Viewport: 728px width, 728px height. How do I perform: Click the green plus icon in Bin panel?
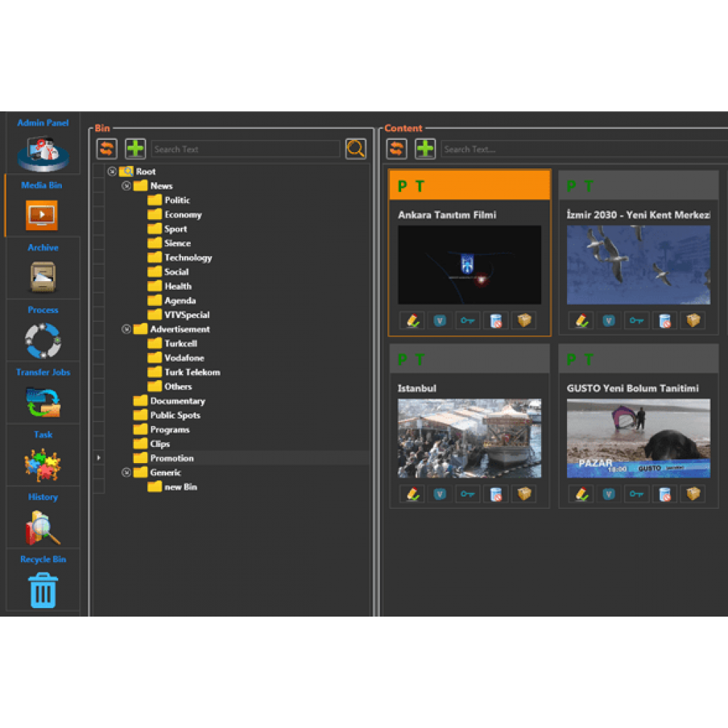click(135, 149)
